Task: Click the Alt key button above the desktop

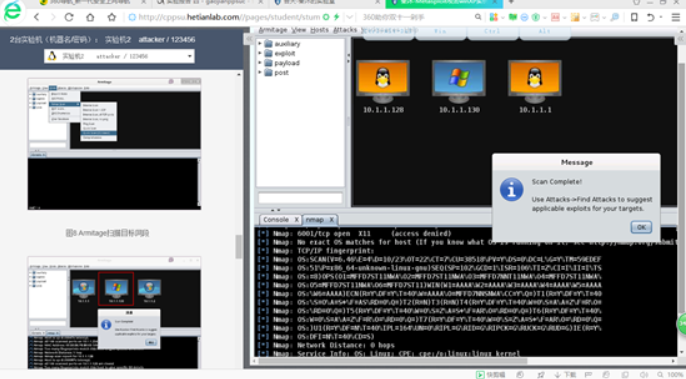Action: point(544,32)
